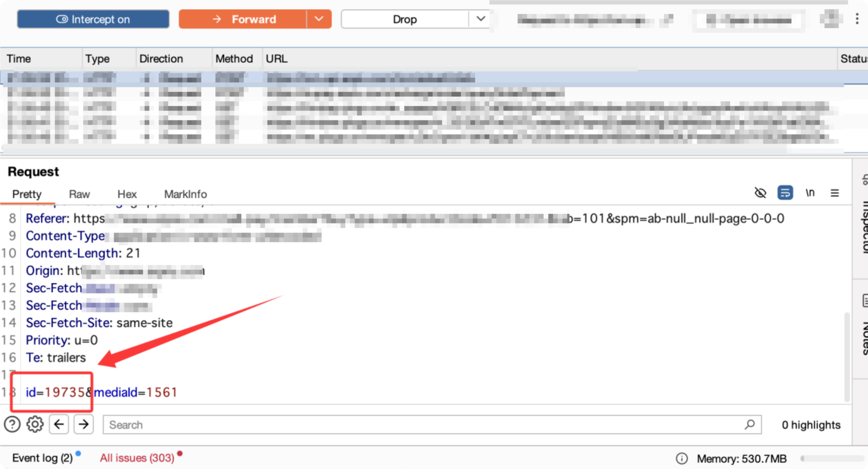This screenshot has height=469, width=868.
Task: Expand the Forward dropdown arrow
Action: pyautogui.click(x=319, y=19)
